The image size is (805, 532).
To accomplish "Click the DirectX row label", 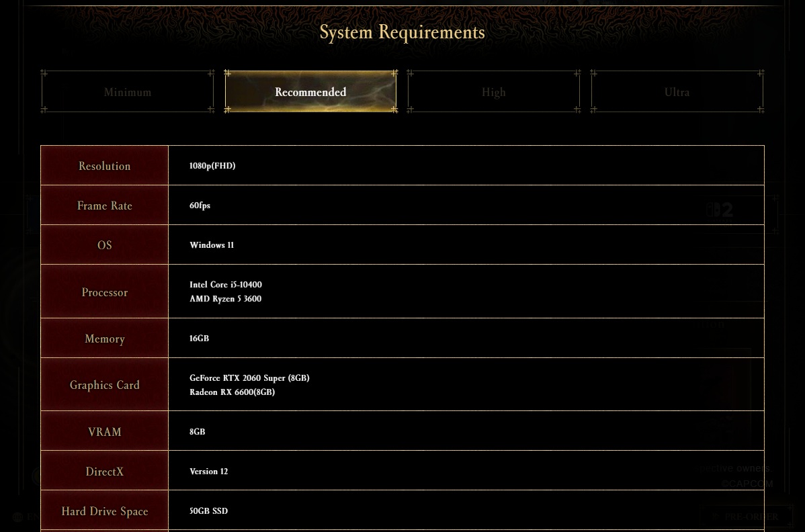I will (105, 471).
